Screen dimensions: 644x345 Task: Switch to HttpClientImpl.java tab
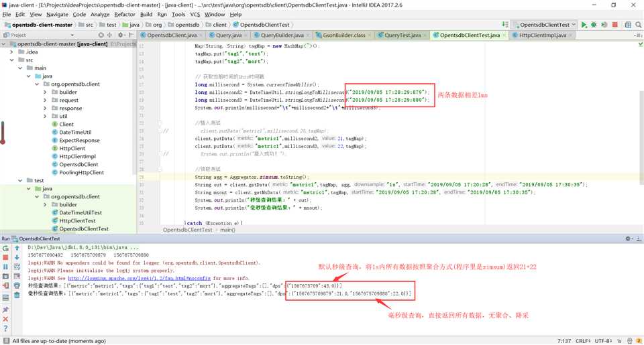pos(542,36)
